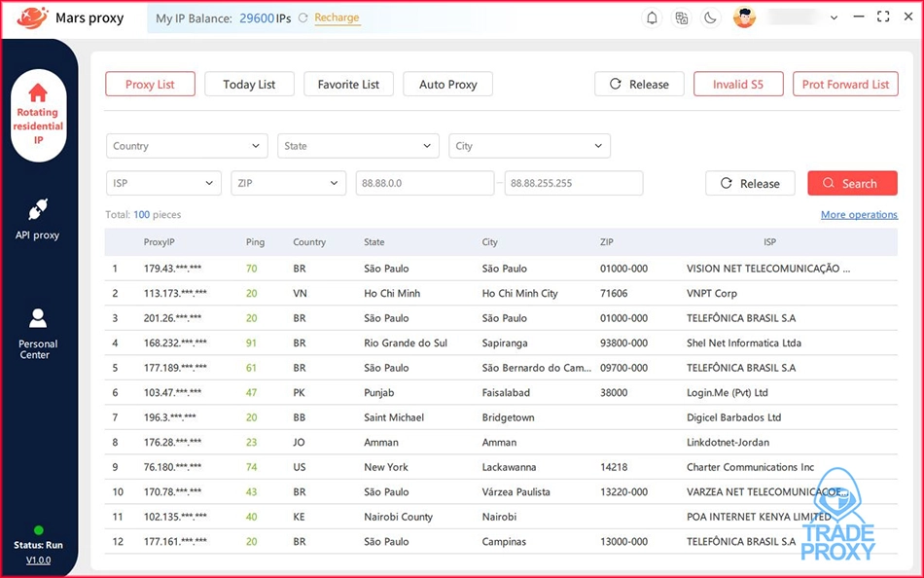Select proxy row 196.3.***.***
Screen dimensions: 924x578
click(x=501, y=417)
